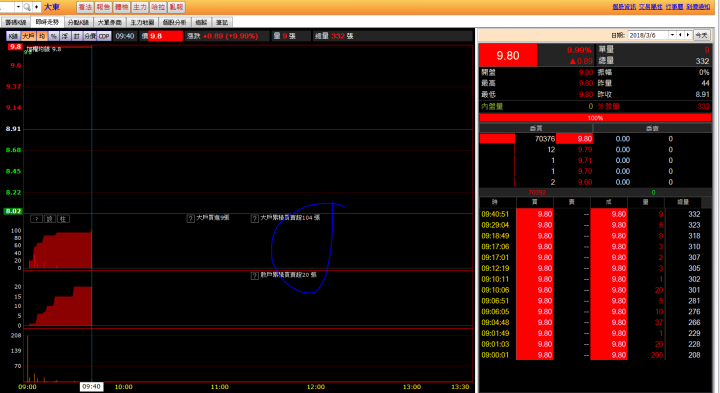This screenshot has width=720, height=393.
Task: Open the stock code dropdown arrow
Action: 18,7
